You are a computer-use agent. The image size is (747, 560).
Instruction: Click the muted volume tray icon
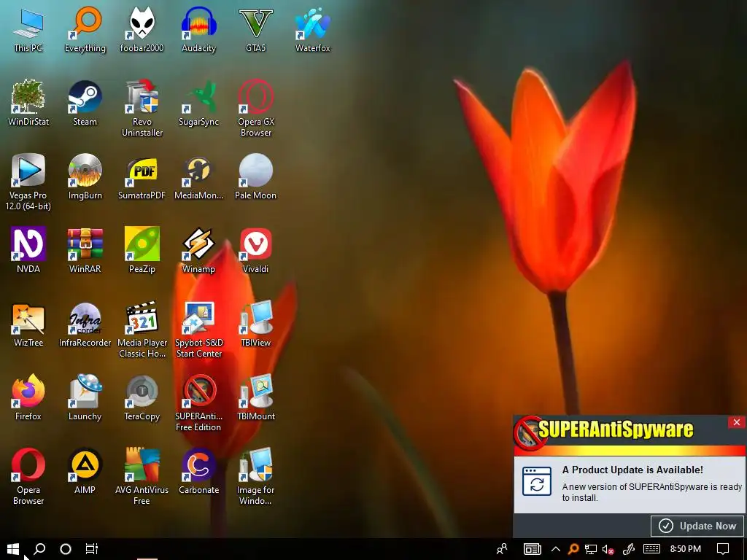[608, 549]
